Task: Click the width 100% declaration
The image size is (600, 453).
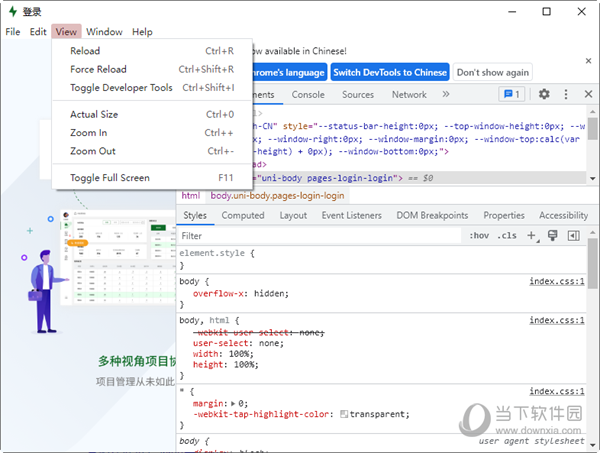Action: (x=223, y=354)
